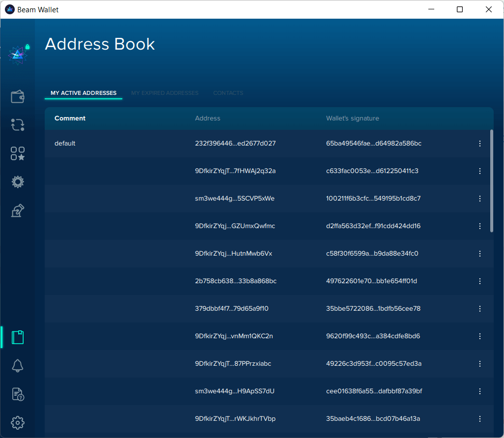The width and height of the screenshot is (504, 438).
Task: Sort by the Wallet's signature column header
Action: coord(352,118)
